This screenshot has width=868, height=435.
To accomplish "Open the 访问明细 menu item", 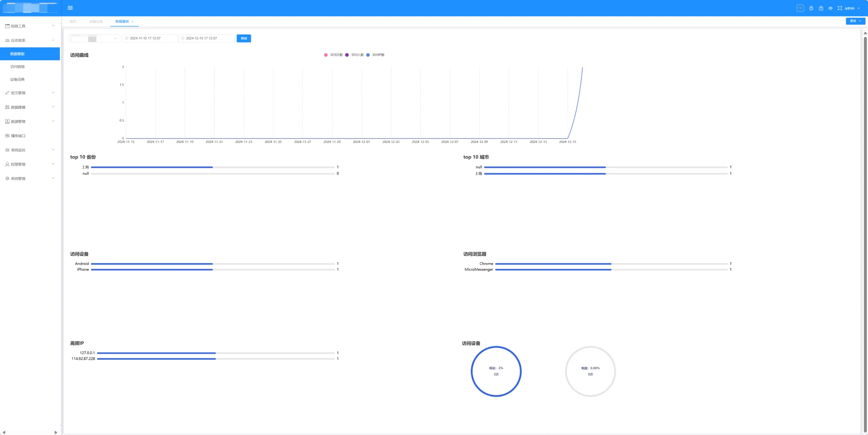I will pyautogui.click(x=17, y=67).
